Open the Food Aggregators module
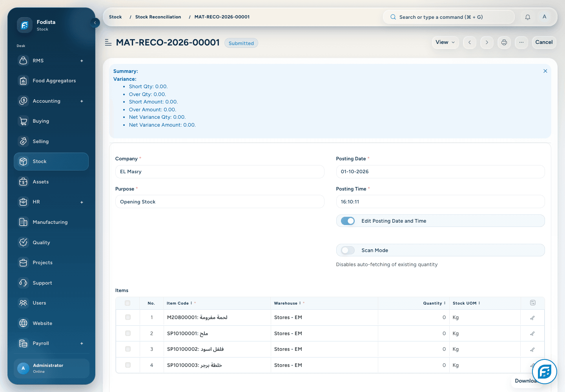 click(51, 81)
